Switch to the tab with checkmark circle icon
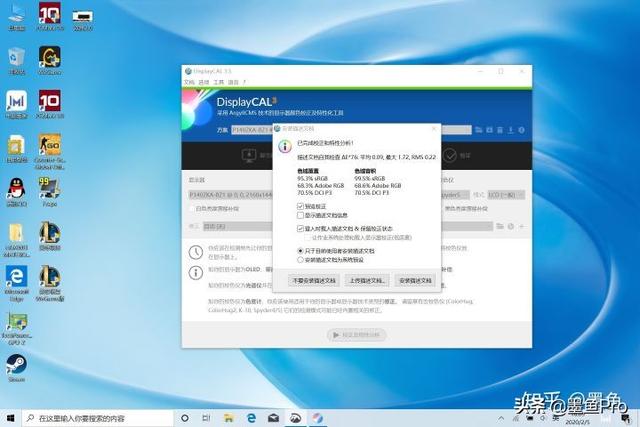The width and height of the screenshot is (640, 427). pyautogui.click(x=456, y=156)
